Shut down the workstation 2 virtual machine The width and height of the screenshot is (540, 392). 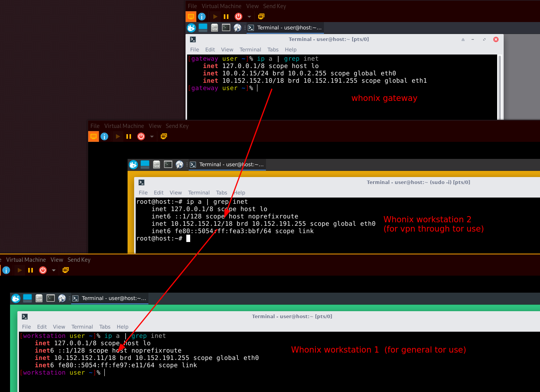click(x=141, y=136)
